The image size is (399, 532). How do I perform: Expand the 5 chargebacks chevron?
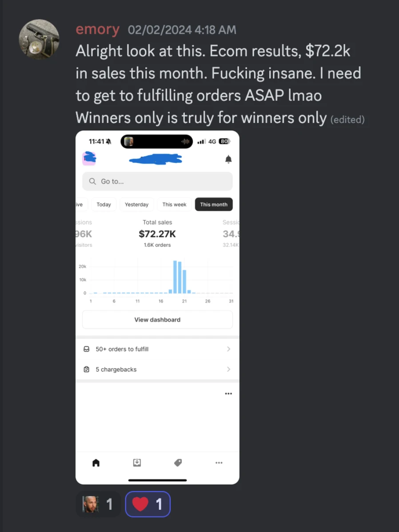[x=228, y=369]
